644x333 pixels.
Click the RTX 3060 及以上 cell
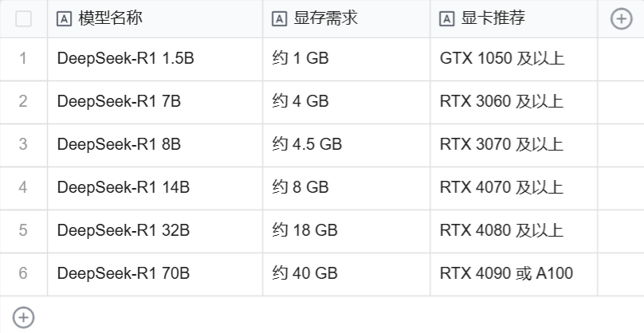click(513, 101)
